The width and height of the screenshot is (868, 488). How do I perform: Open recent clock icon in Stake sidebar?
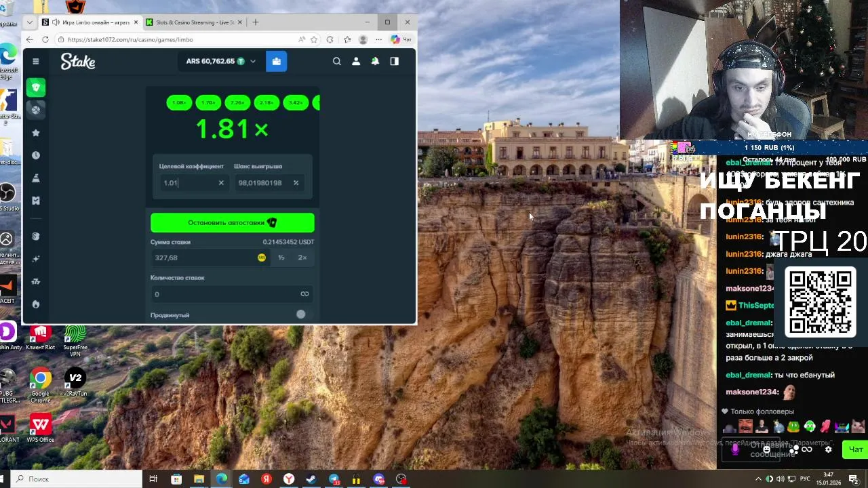(36, 155)
